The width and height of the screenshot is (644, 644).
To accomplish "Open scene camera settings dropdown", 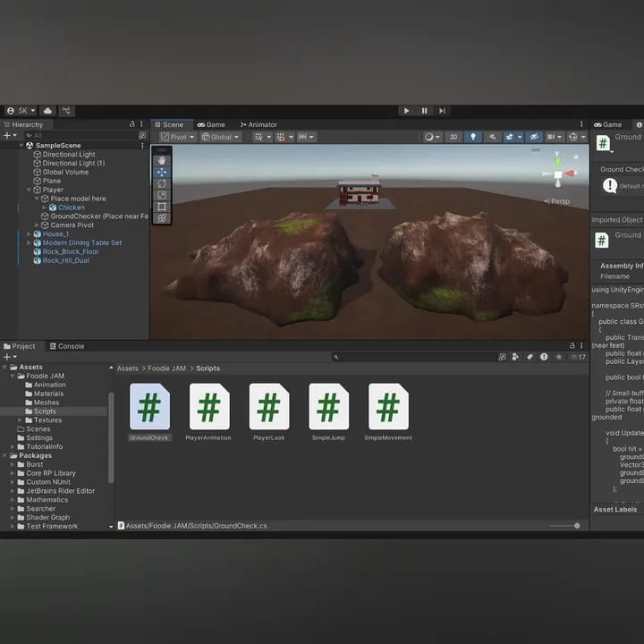I will click(x=555, y=137).
